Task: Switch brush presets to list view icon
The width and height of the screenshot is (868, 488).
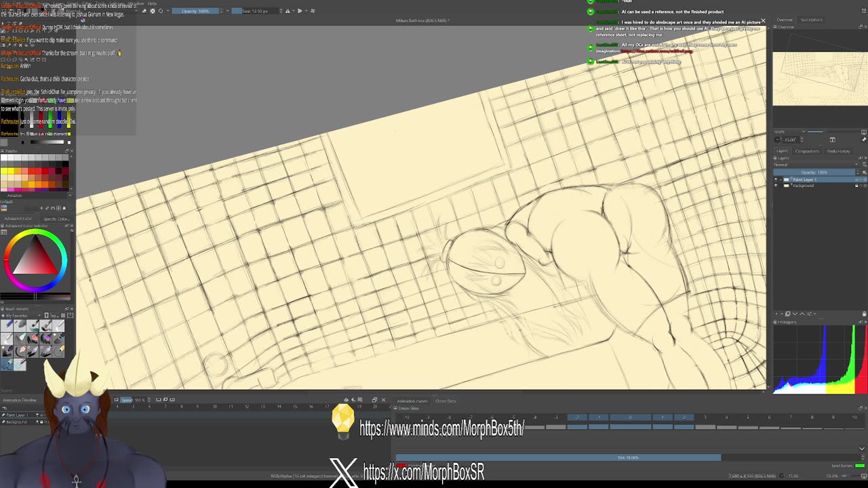Action: [x=63, y=315]
